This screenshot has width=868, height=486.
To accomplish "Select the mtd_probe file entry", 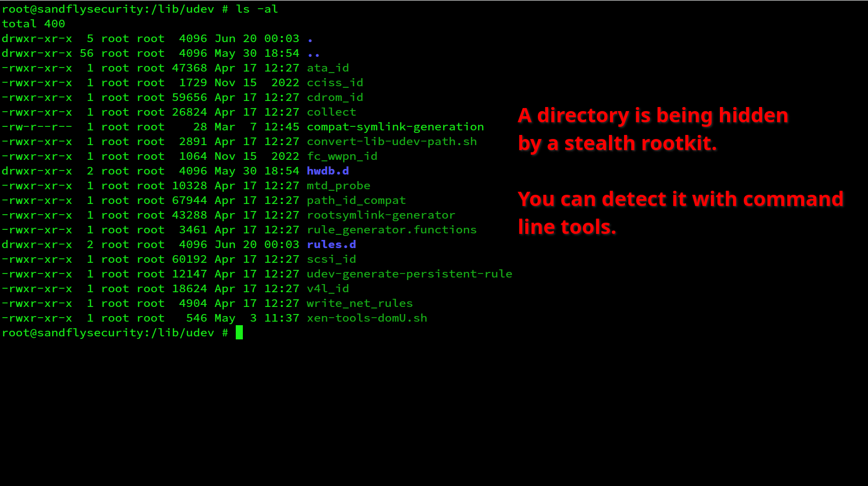I will click(x=338, y=185).
